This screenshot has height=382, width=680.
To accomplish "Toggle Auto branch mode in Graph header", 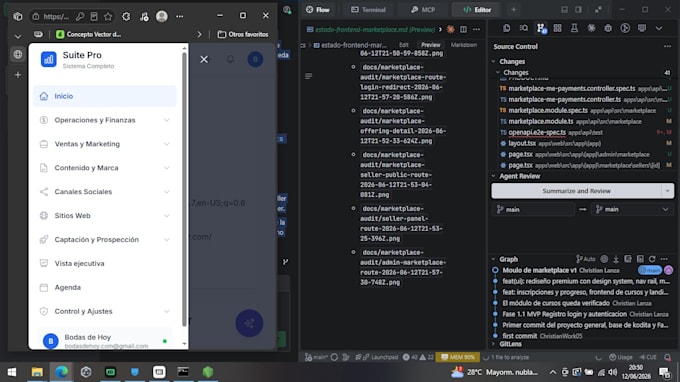I will pos(585,259).
